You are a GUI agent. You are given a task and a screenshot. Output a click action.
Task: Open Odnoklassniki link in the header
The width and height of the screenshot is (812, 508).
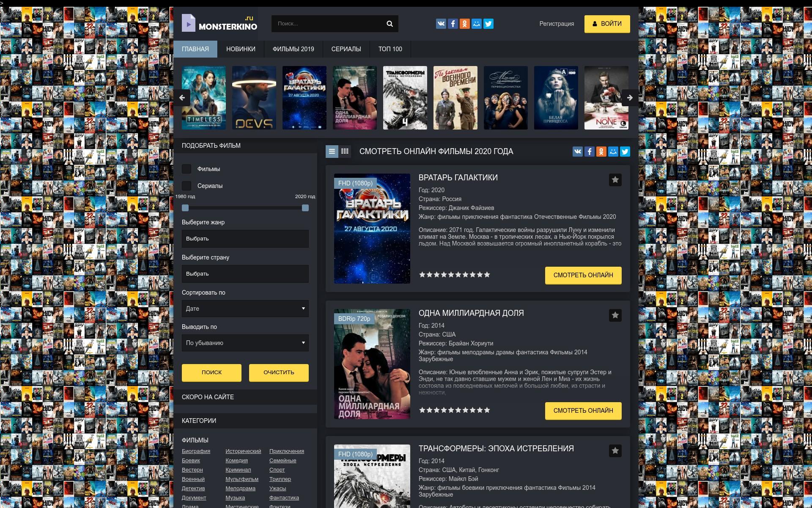pos(465,24)
